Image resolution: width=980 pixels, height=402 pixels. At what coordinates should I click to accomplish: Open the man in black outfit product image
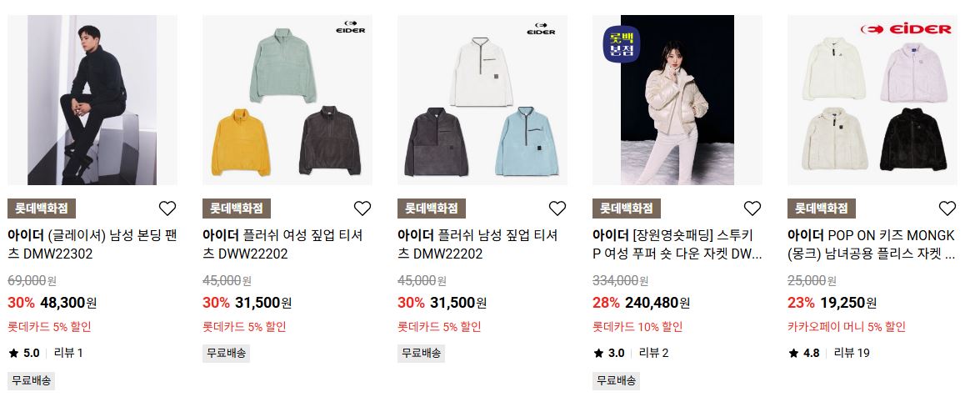(x=92, y=100)
